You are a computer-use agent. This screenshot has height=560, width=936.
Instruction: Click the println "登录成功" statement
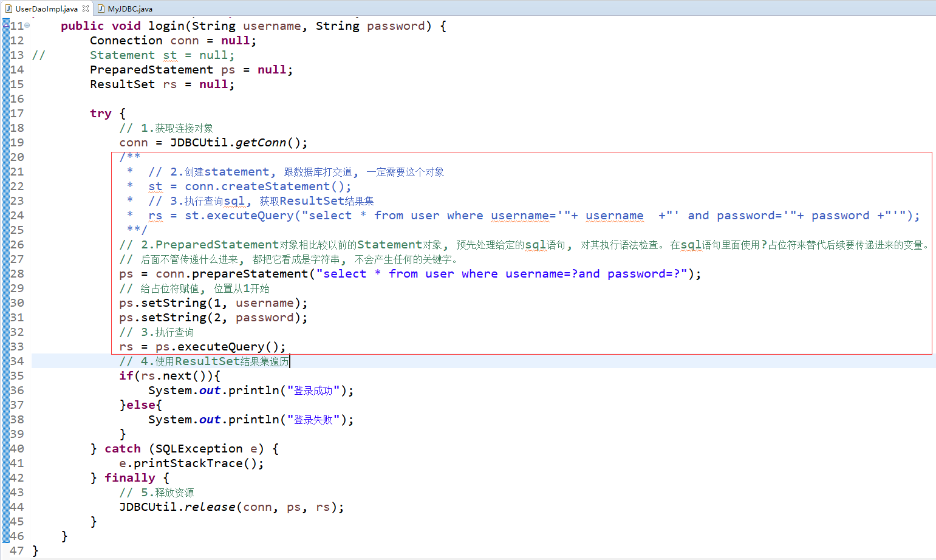[x=251, y=391]
